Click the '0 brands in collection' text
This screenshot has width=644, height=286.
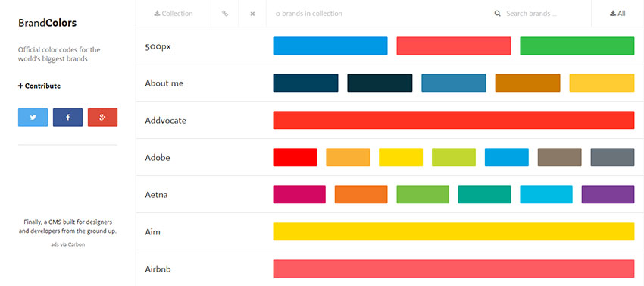pos(309,14)
